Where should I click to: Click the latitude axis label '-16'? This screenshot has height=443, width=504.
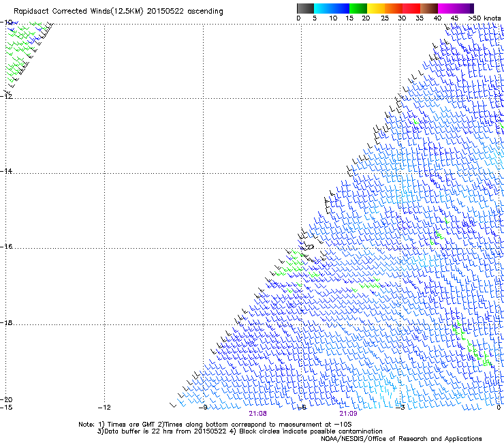[x=6, y=247]
